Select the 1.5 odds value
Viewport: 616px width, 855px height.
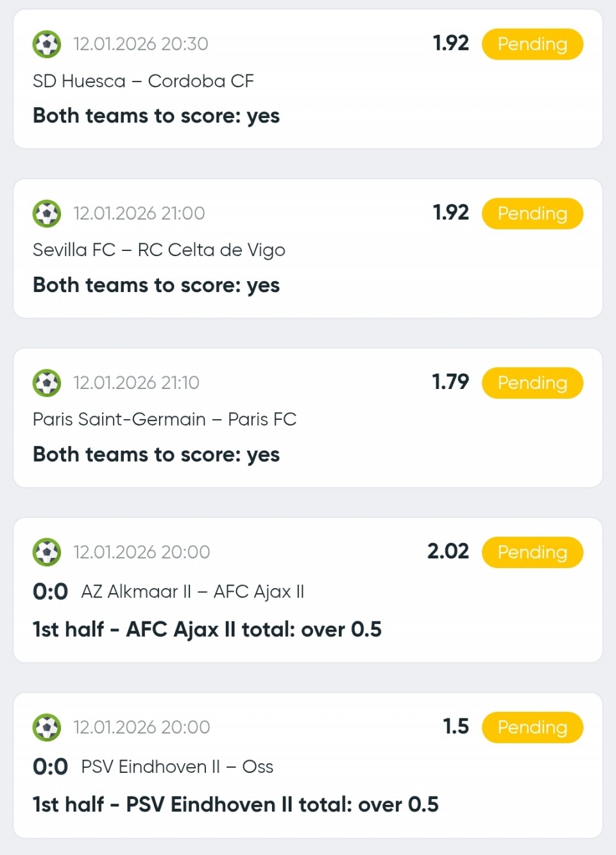pos(456,727)
